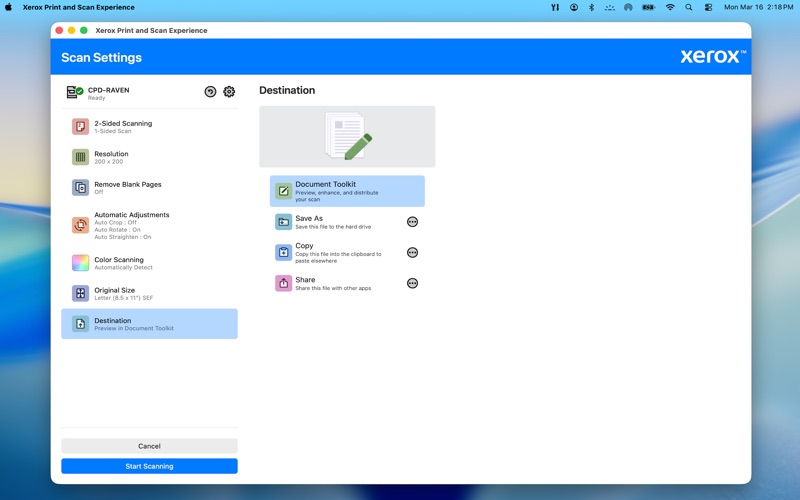The image size is (800, 500).
Task: Click the '1-Sided Scan' subtitle
Action: coord(113,132)
